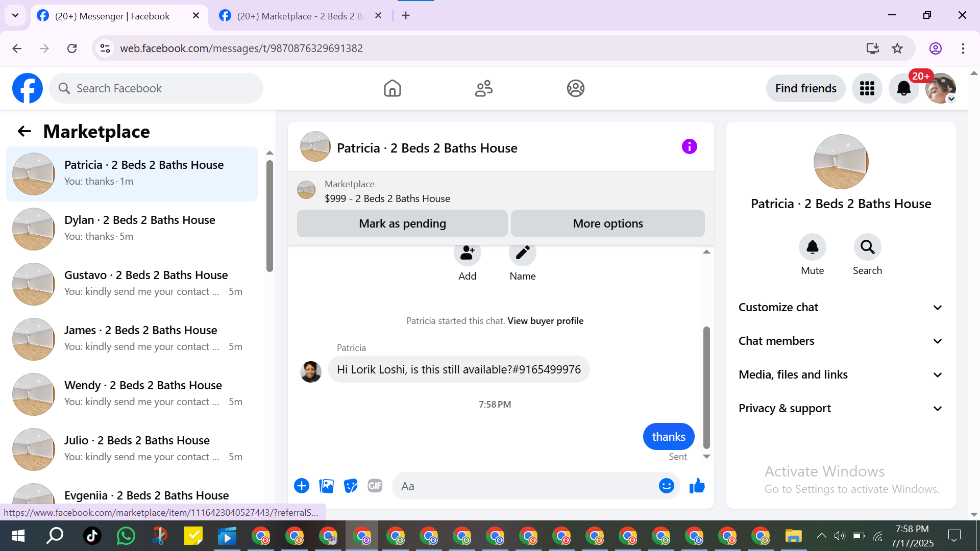
Task: Open the sticker chooser icon
Action: point(351,486)
